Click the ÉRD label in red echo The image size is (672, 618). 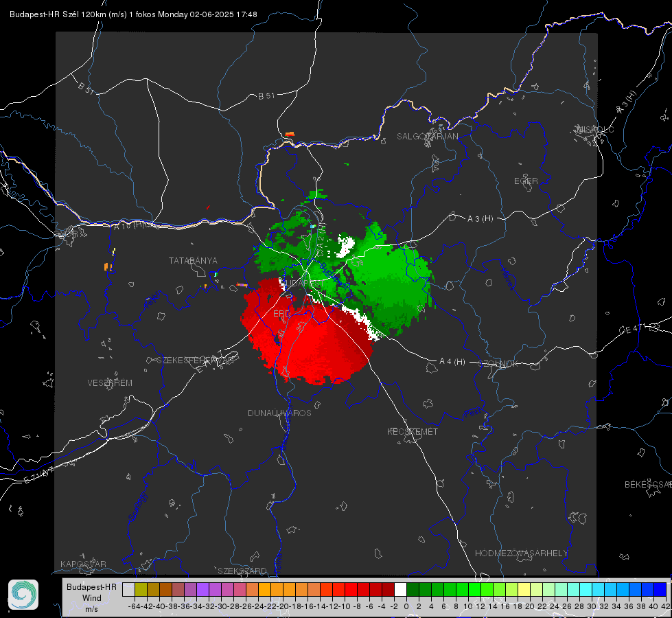[281, 314]
